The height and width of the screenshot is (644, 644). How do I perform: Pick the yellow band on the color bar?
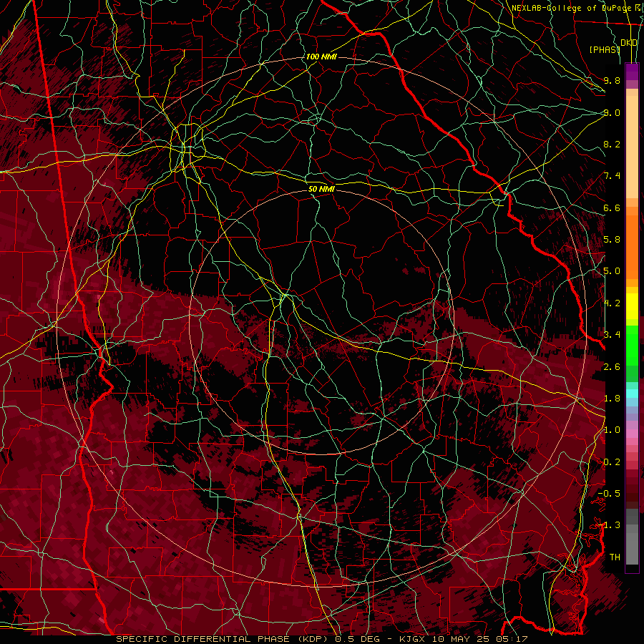point(632,306)
